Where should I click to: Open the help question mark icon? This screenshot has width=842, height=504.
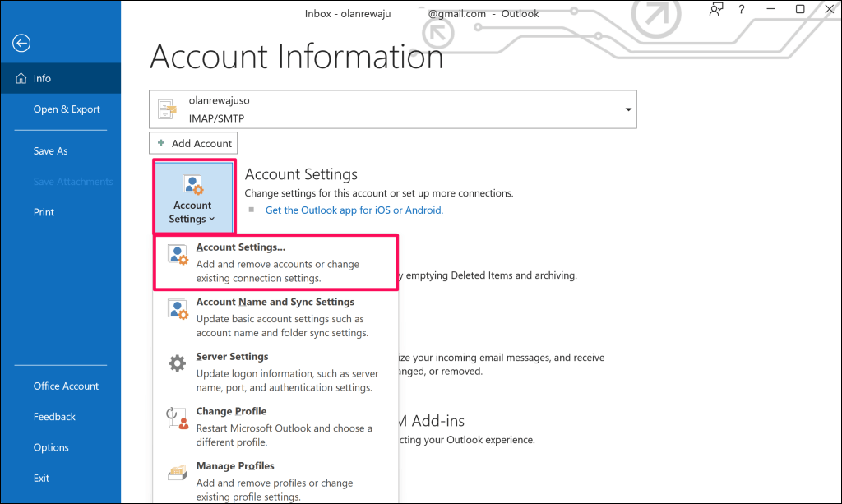(741, 10)
